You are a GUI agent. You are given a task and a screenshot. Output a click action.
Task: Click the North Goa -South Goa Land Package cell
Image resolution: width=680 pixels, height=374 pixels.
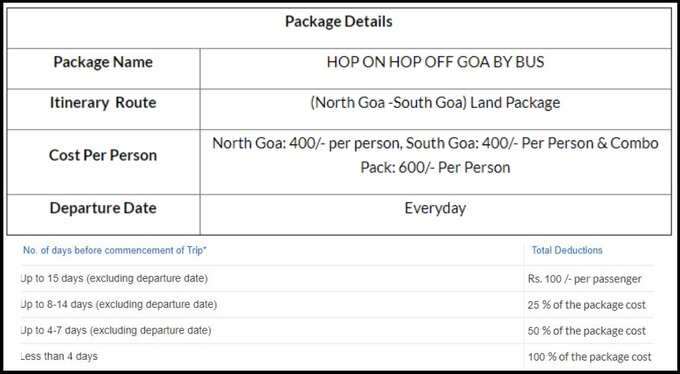click(x=435, y=103)
